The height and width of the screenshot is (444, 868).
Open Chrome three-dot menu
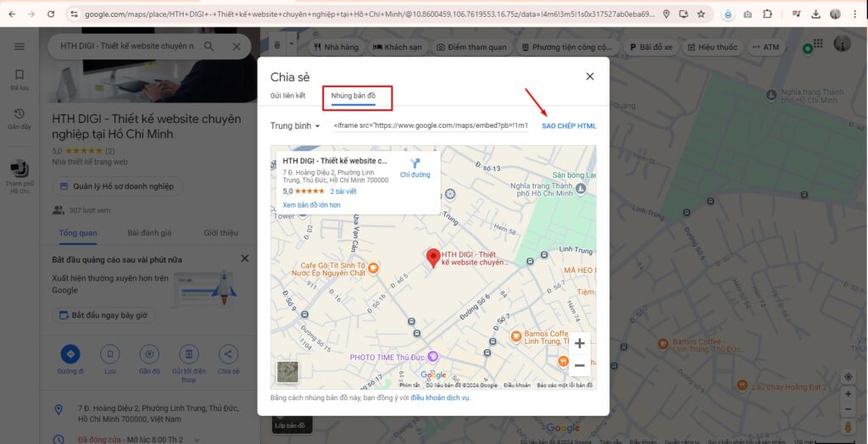click(856, 14)
